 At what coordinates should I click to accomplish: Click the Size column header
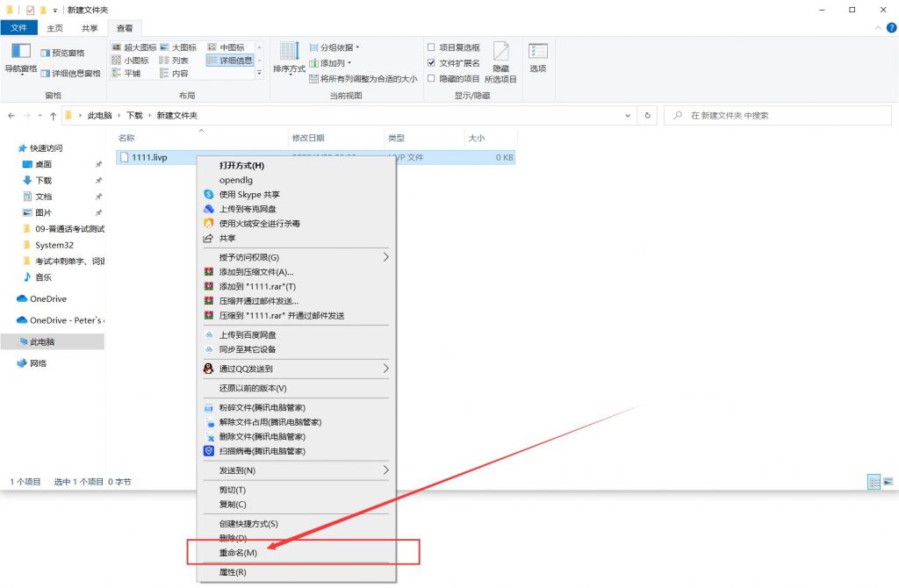pyautogui.click(x=490, y=138)
